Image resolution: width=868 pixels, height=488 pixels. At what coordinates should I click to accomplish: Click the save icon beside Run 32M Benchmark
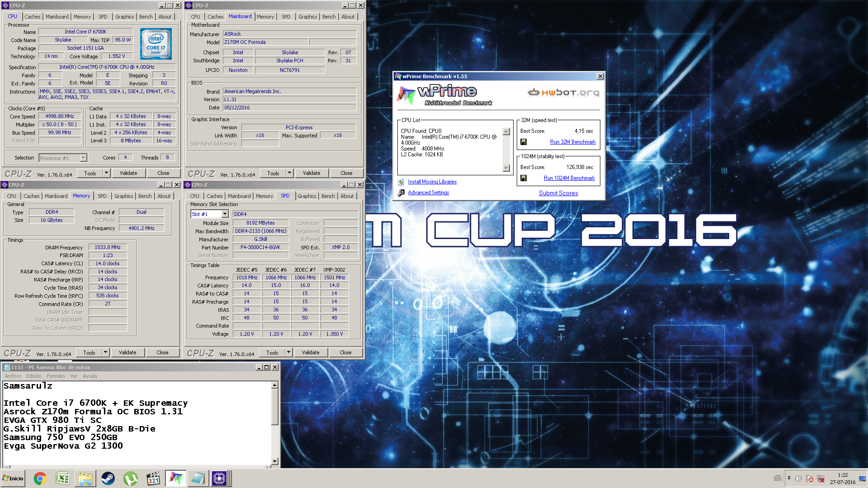524,142
